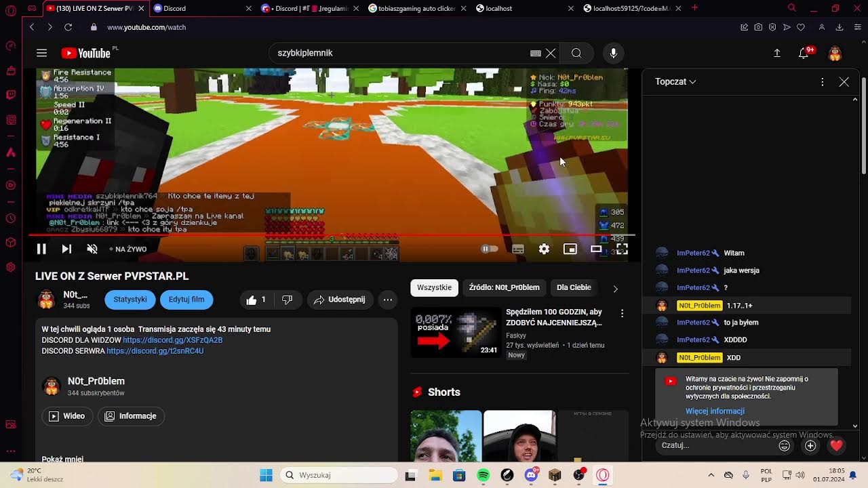The height and width of the screenshot is (488, 868).
Task: Open channel Informacje button
Action: [131, 416]
